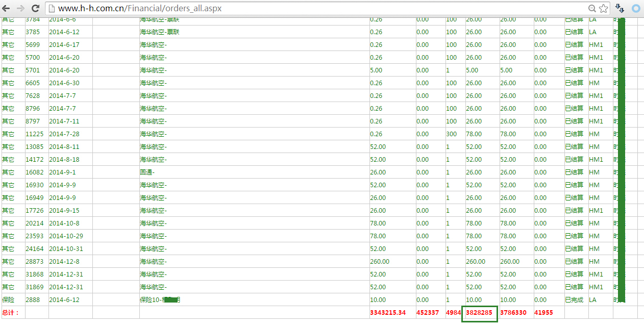Click the total 452337
The image size is (644, 326).
tap(428, 312)
